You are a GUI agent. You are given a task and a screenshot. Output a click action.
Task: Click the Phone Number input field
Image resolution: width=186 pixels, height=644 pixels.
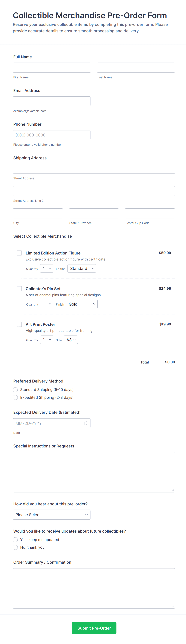(x=52, y=135)
